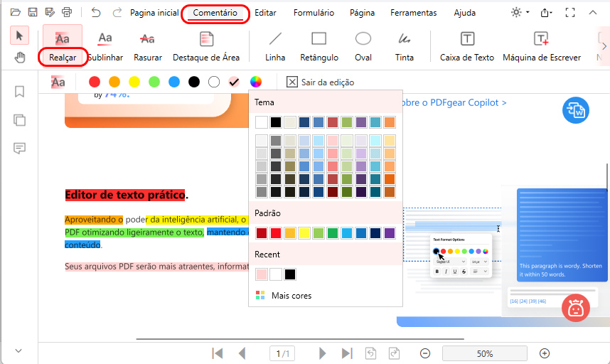Open the Pagina inicial tab
610x364 pixels.
coord(154,13)
